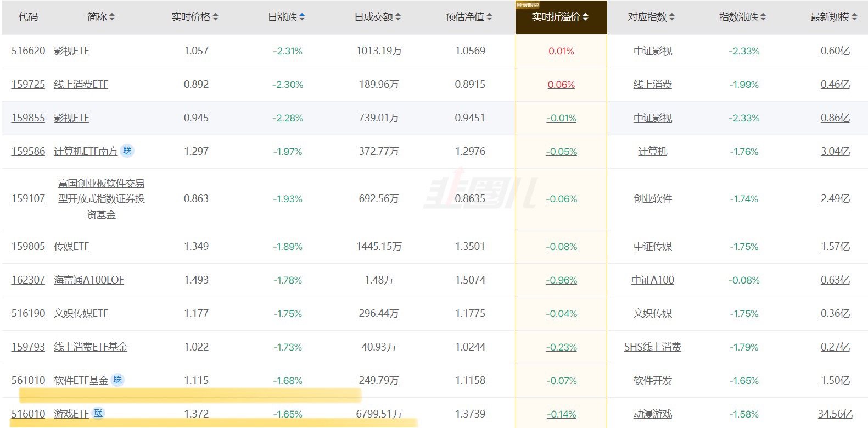868x428 pixels.
Task: Sort by 简称 column arrows
Action: 112,17
